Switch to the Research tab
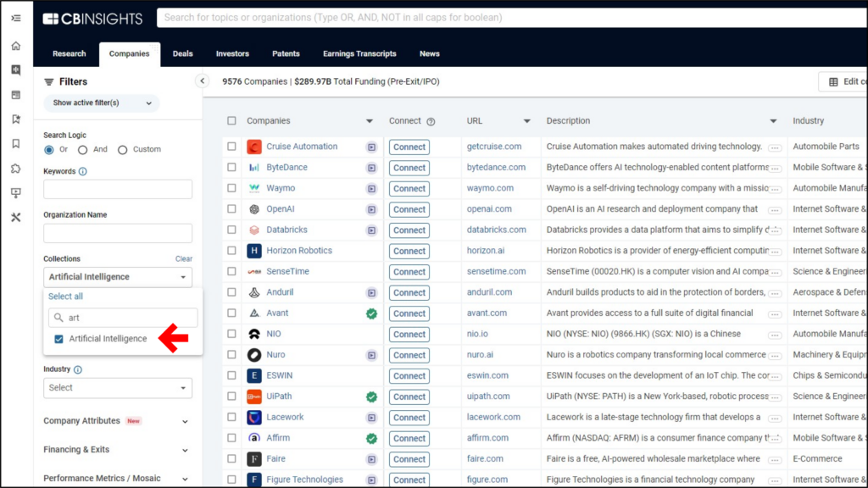The height and width of the screenshot is (488, 868). click(x=70, y=53)
